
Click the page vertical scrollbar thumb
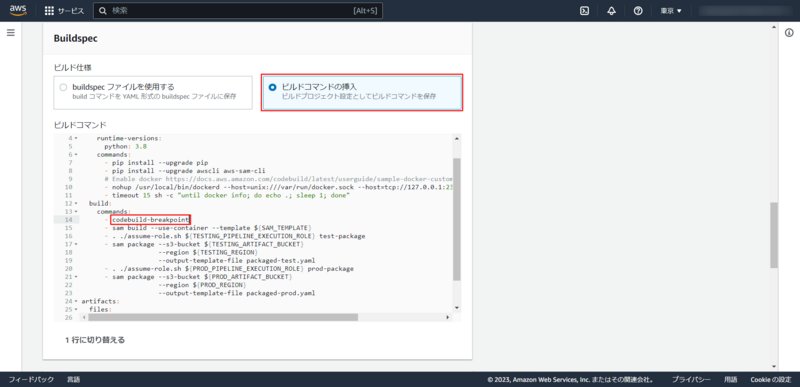tap(774, 235)
